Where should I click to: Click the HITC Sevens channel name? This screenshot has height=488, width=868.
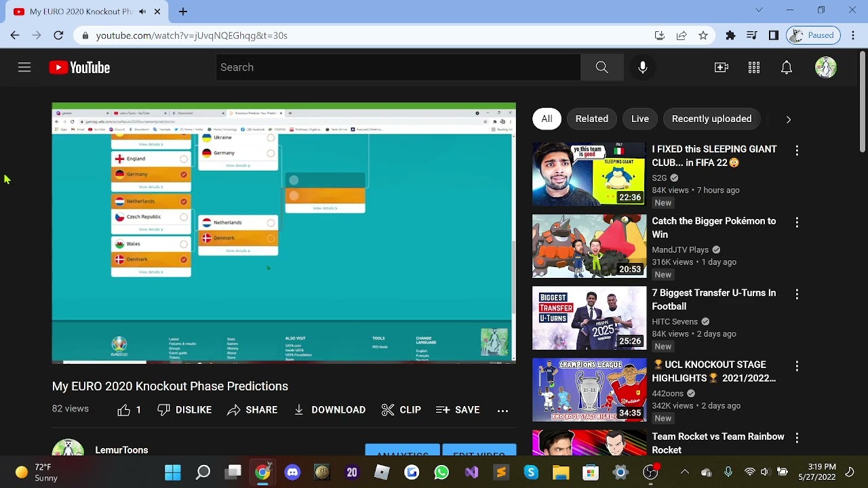(x=675, y=322)
